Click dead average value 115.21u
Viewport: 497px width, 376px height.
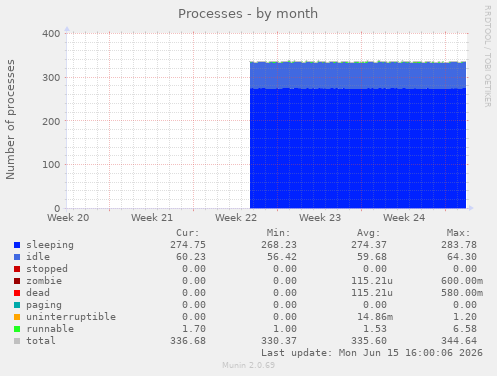point(372,293)
